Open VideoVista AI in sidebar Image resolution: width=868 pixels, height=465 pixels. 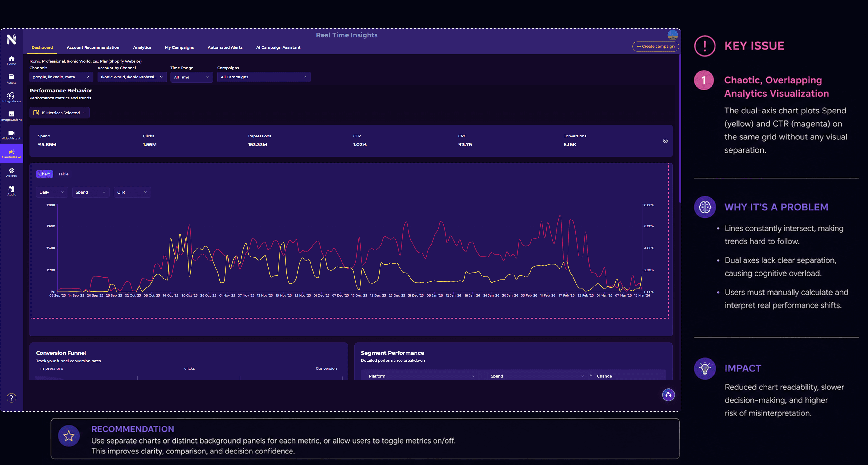[x=12, y=135]
